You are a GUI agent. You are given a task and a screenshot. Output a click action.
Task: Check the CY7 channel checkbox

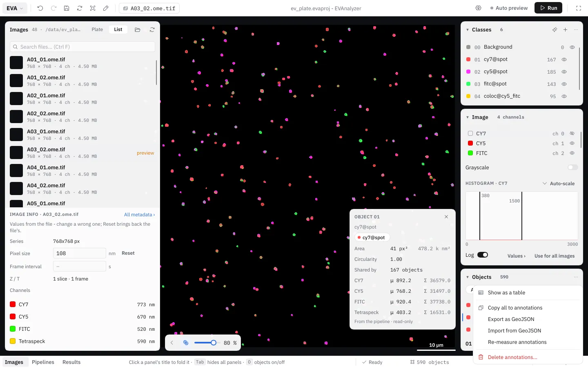point(470,133)
